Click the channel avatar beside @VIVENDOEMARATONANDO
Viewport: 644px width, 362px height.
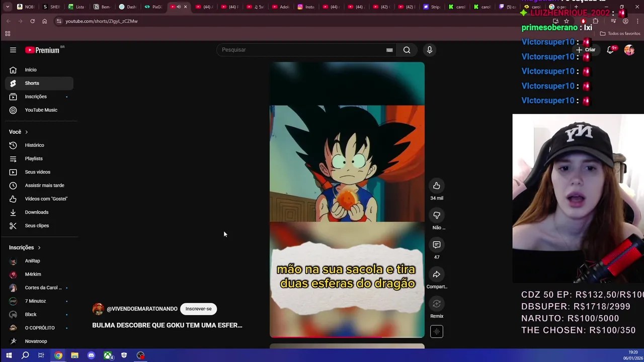click(x=98, y=309)
